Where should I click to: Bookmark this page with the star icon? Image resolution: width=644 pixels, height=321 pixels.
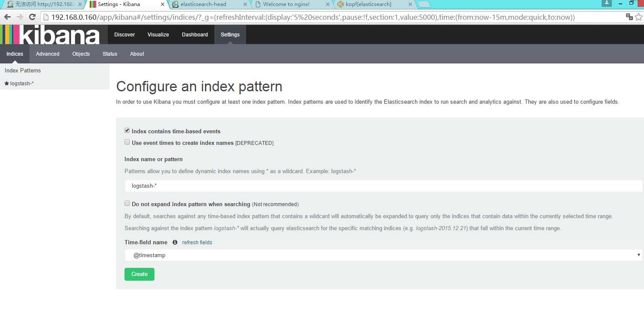point(639,17)
